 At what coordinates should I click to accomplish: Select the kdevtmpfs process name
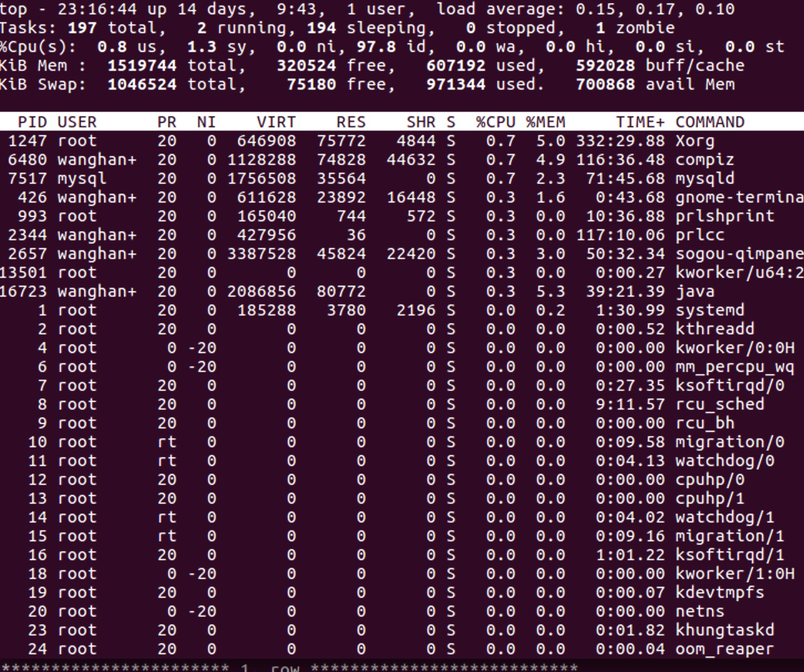[720, 593]
